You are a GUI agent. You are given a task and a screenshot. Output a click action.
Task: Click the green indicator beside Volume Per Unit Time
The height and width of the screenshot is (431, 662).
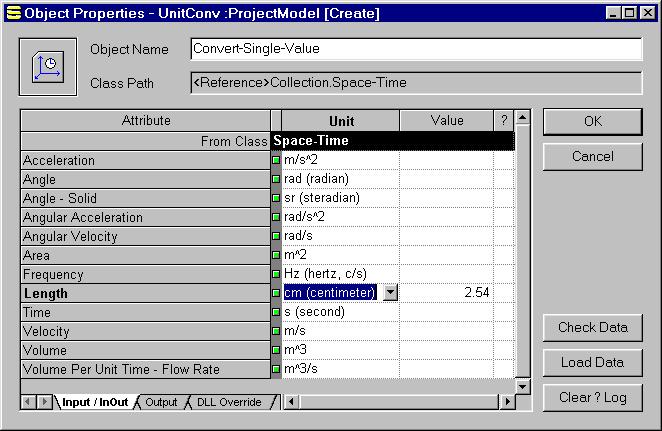(x=276, y=370)
